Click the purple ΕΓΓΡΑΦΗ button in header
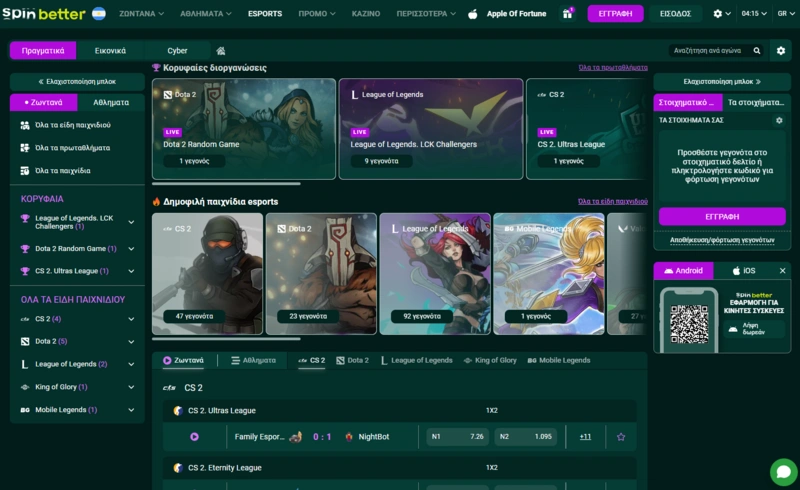This screenshot has width=800, height=490. tap(615, 14)
